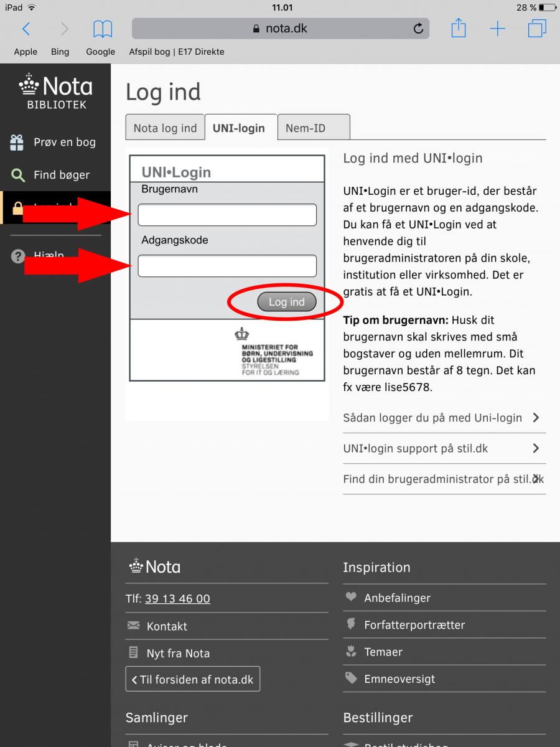Go to Til forsiden af nota.dk
This screenshot has height=747, width=560.
coord(192,679)
